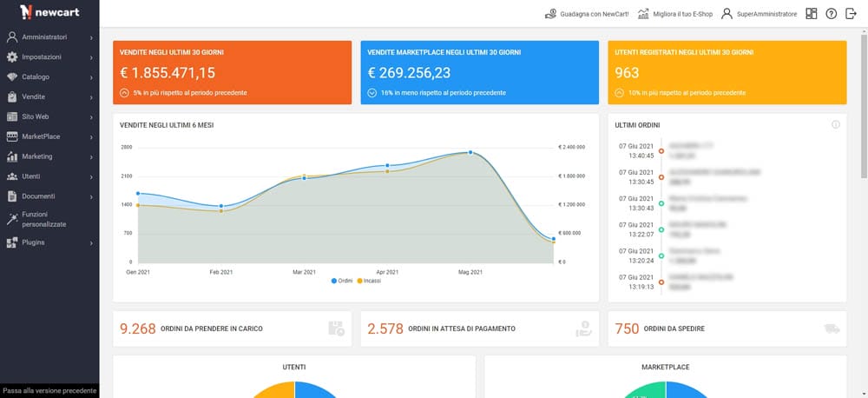868x398 pixels.
Task: Click the logout icon in top bar
Action: tap(851, 13)
